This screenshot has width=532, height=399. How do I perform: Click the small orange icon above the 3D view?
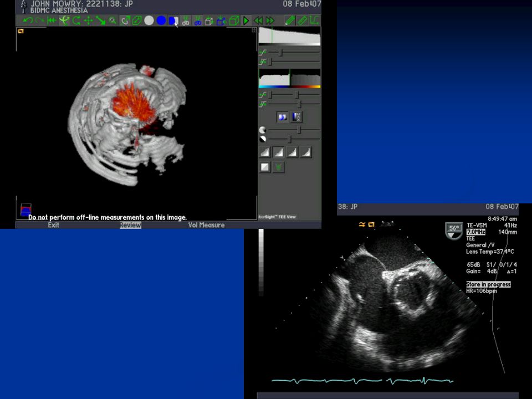pyautogui.click(x=21, y=31)
